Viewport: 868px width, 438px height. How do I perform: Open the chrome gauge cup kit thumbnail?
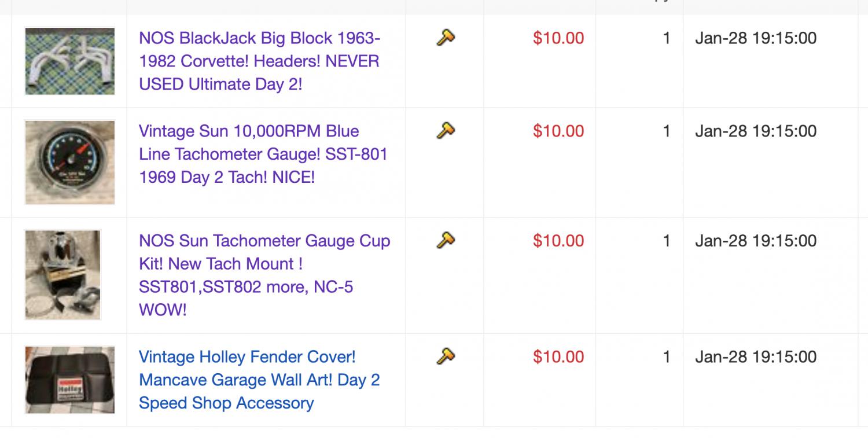pos(62,275)
